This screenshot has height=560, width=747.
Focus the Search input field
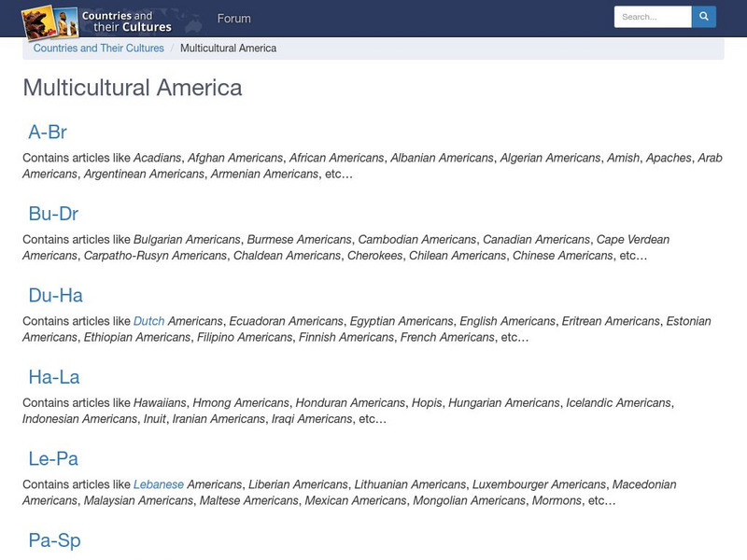click(652, 17)
